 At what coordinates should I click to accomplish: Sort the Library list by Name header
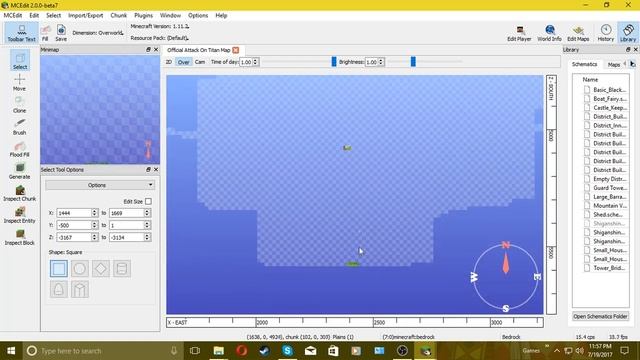(590, 80)
